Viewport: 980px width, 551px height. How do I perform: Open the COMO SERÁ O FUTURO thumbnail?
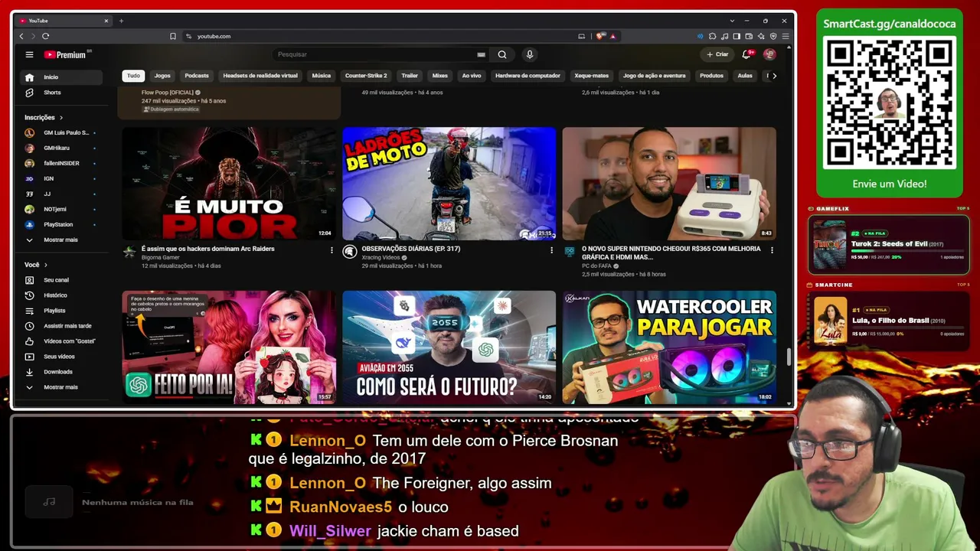tap(449, 347)
